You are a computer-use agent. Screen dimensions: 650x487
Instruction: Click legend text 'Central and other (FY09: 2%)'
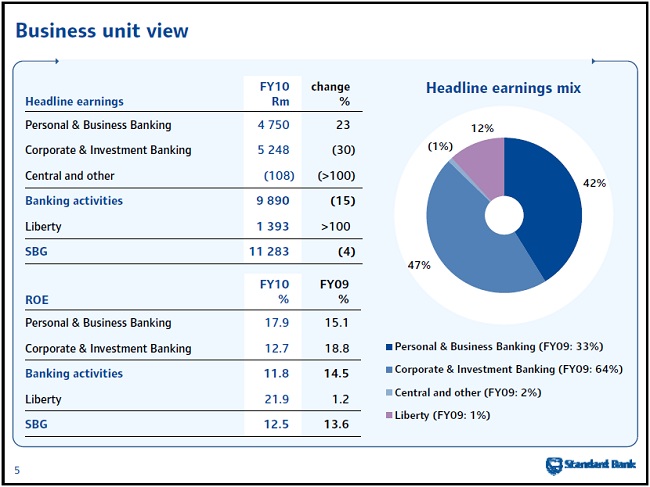[468, 392]
